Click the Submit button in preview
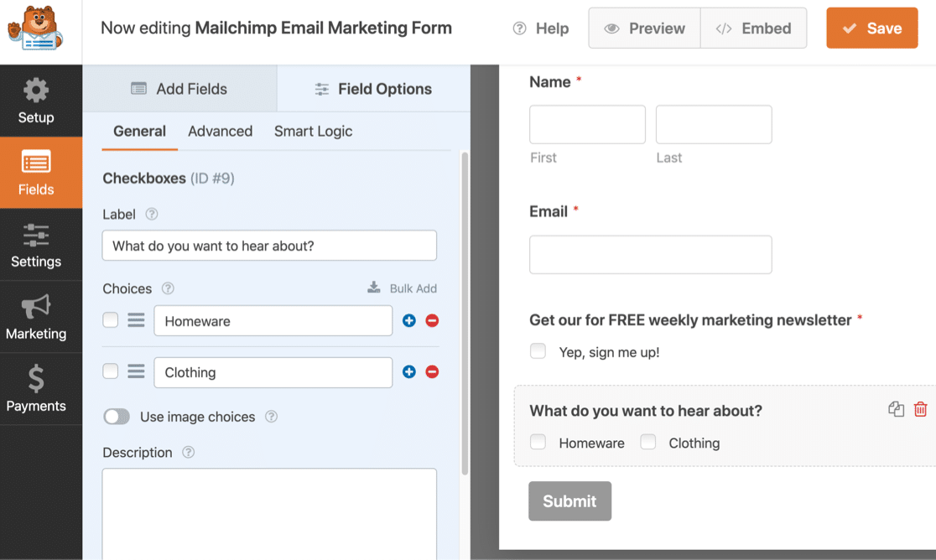The image size is (936, 560). pyautogui.click(x=570, y=501)
